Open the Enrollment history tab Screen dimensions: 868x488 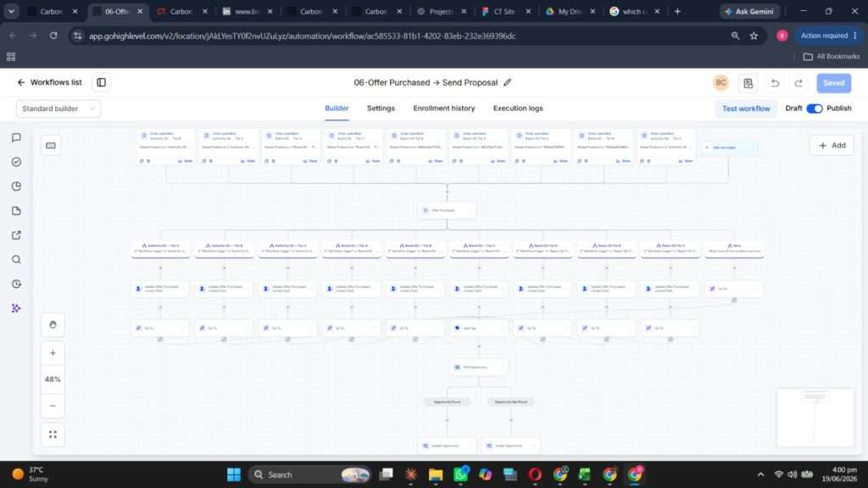click(x=444, y=108)
